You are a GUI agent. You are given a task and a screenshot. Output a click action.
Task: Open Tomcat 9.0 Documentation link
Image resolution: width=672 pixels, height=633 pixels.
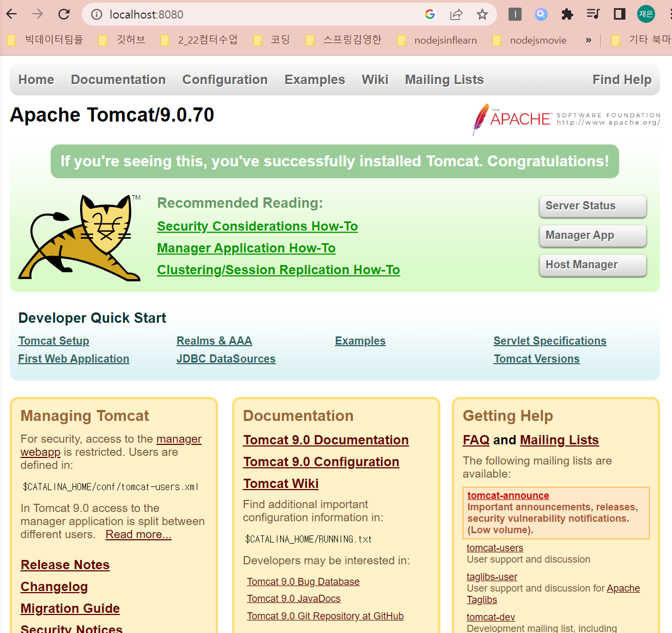(x=326, y=440)
